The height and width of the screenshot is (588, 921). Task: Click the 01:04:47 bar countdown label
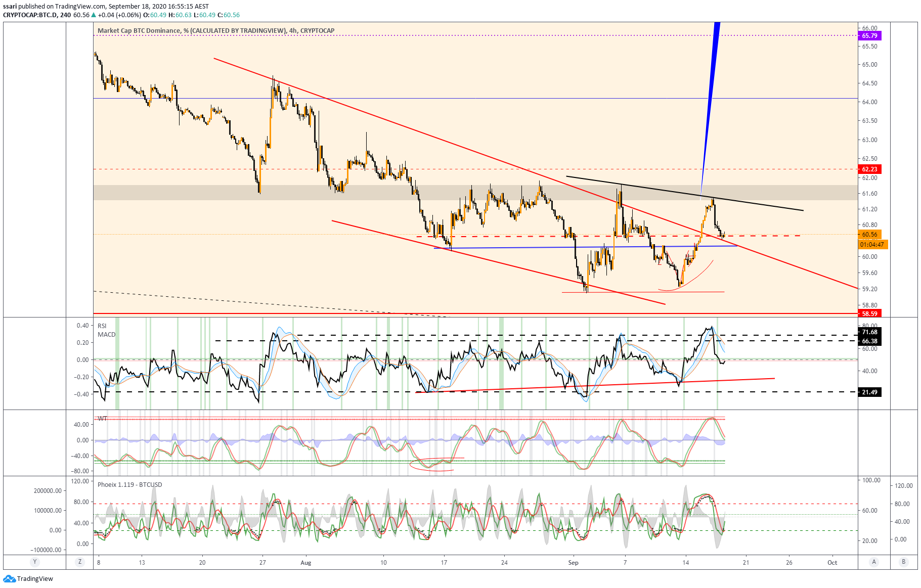872,245
